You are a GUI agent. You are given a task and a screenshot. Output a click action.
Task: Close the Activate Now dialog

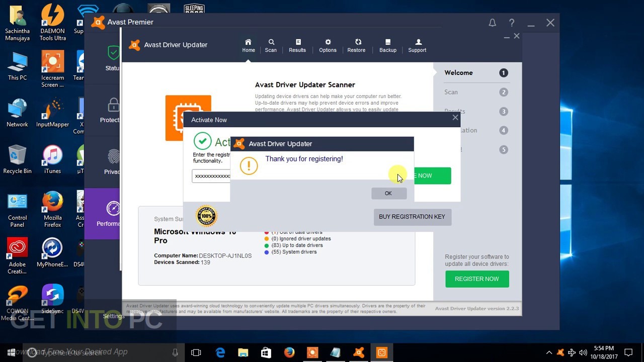tap(455, 117)
